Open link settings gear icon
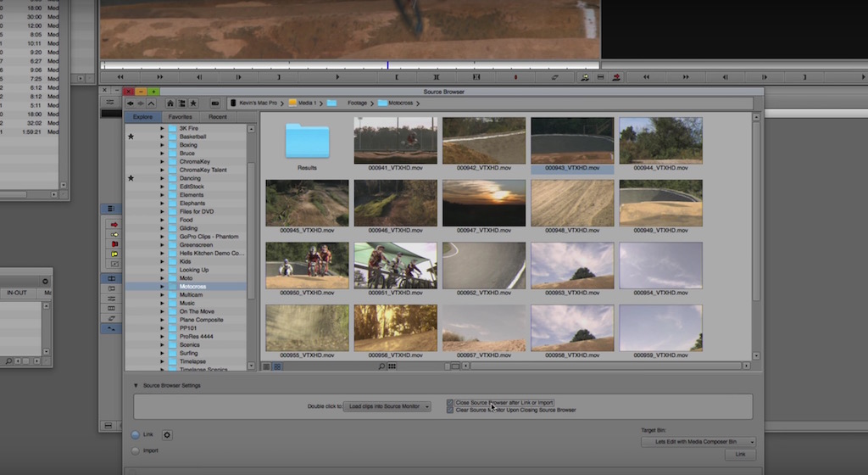This screenshot has width=868, height=475. [x=167, y=434]
